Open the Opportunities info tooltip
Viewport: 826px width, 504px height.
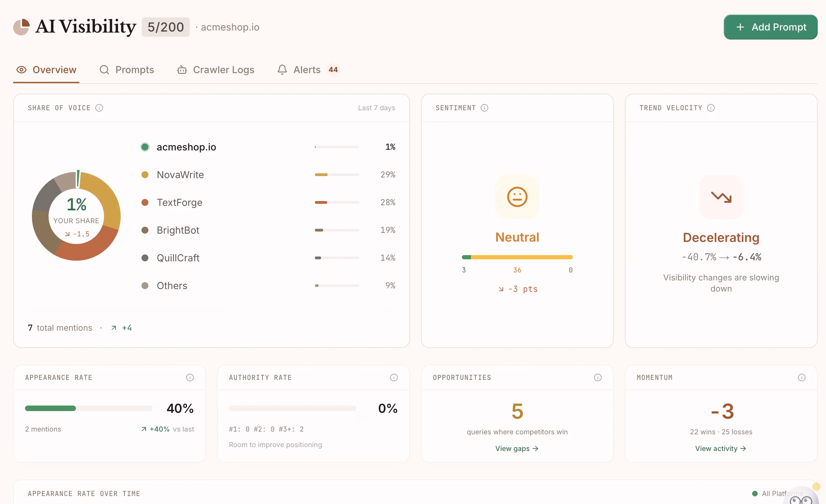click(597, 377)
